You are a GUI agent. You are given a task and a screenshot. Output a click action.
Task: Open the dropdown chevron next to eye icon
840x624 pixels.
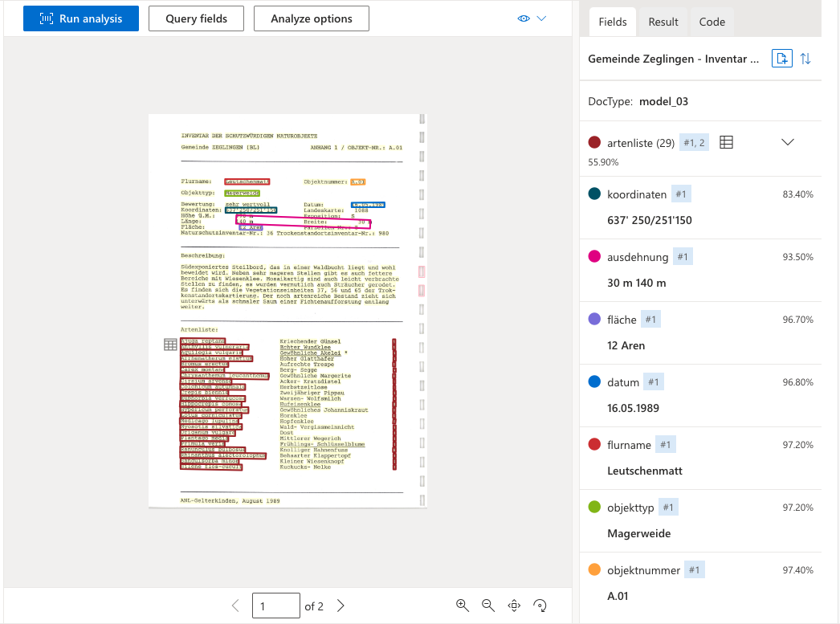pos(541,18)
